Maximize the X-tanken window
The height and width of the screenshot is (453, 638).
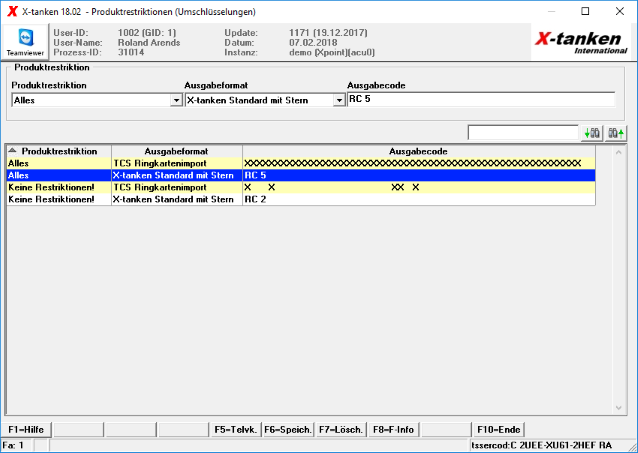585,11
